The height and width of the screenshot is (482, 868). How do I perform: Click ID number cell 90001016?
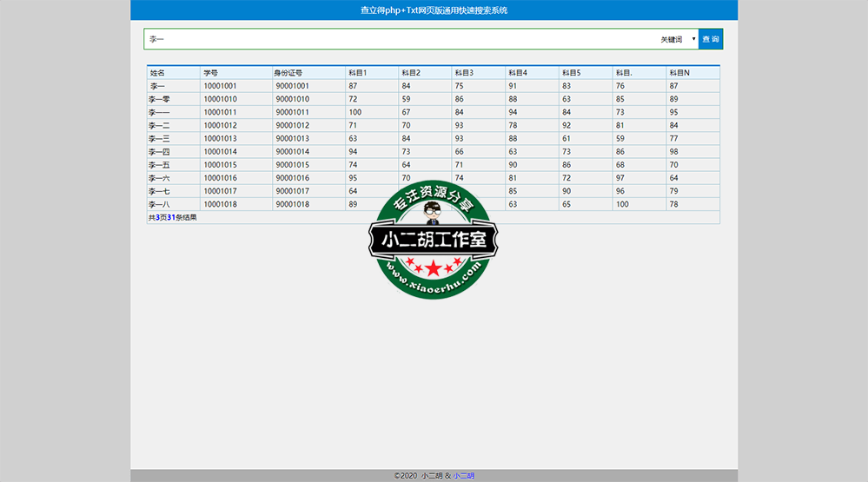click(292, 178)
